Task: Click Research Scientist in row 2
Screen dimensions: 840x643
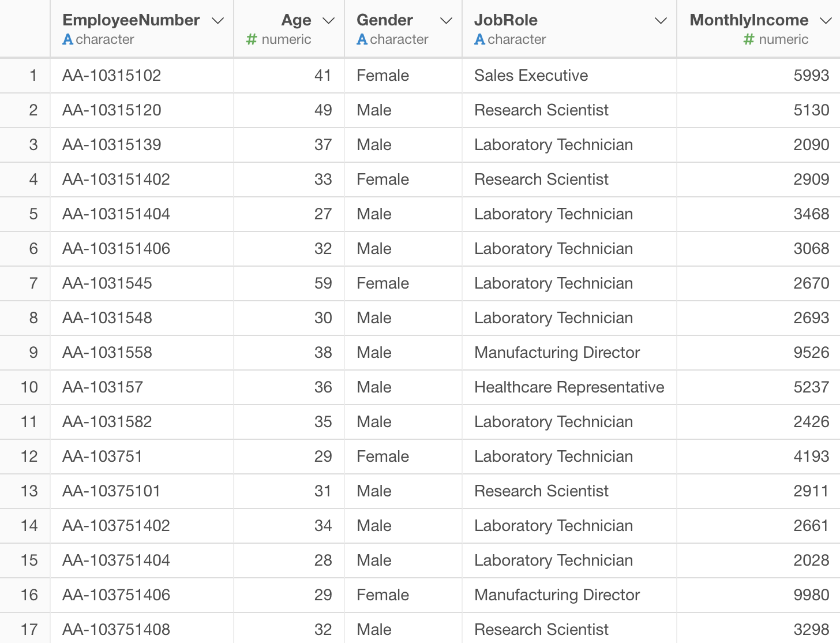Action: [x=541, y=110]
